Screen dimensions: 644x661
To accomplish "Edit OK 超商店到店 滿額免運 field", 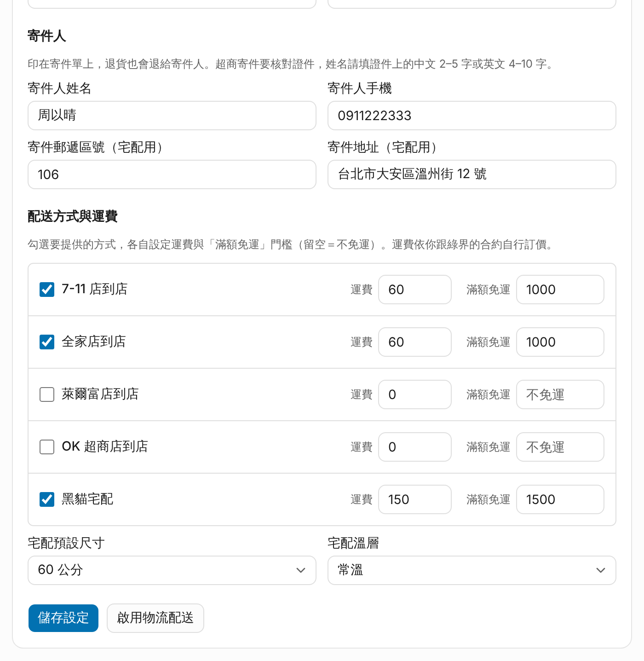I will 560,447.
